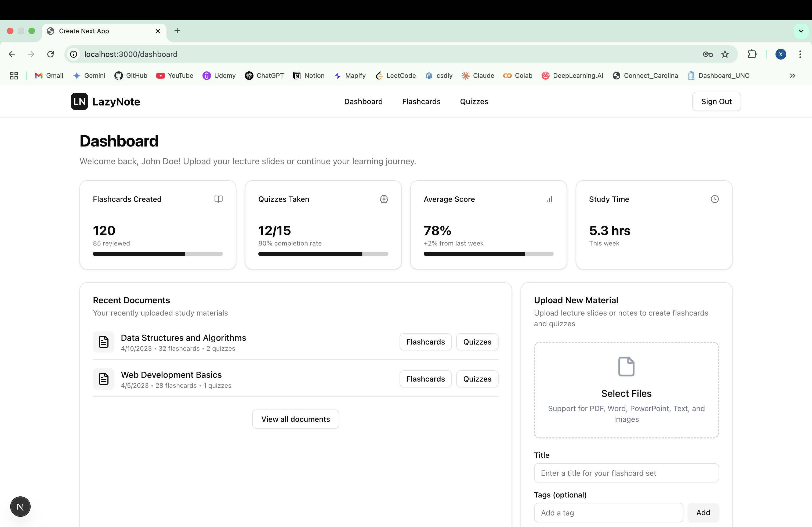Bookmark this page with the star icon
812x527 pixels.
pos(725,54)
